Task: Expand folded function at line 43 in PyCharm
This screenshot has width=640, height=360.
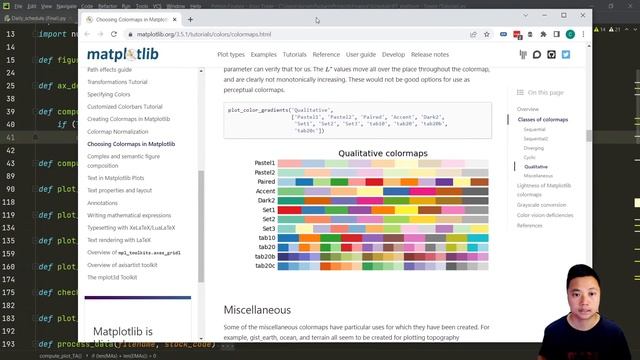Action: click(x=35, y=164)
